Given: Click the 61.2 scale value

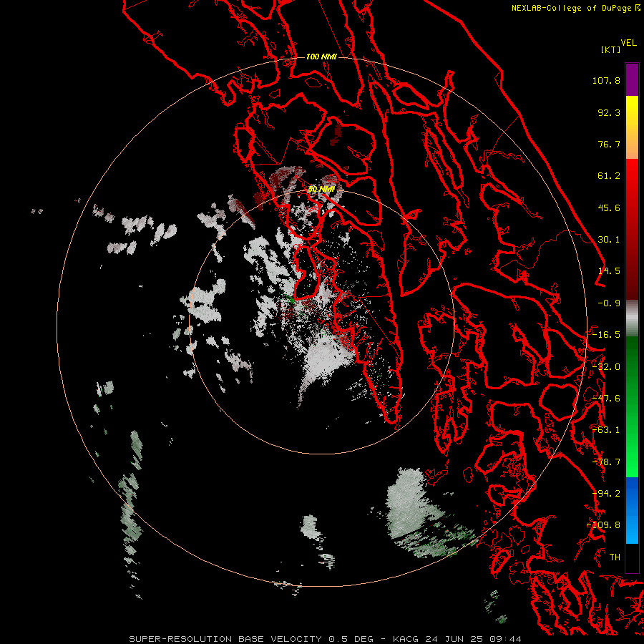Looking at the screenshot, I should (x=609, y=176).
